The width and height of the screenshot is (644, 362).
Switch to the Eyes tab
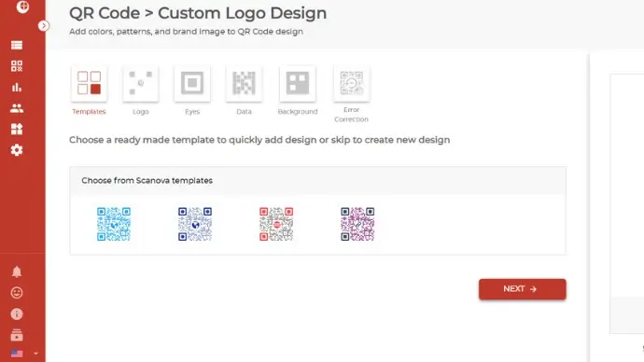[x=192, y=90]
